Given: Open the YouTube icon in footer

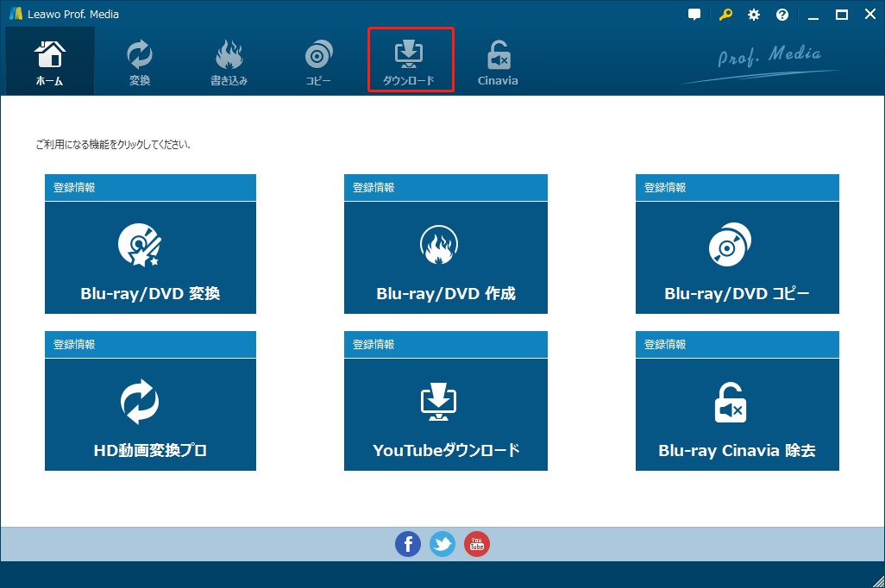Looking at the screenshot, I should pyautogui.click(x=477, y=544).
